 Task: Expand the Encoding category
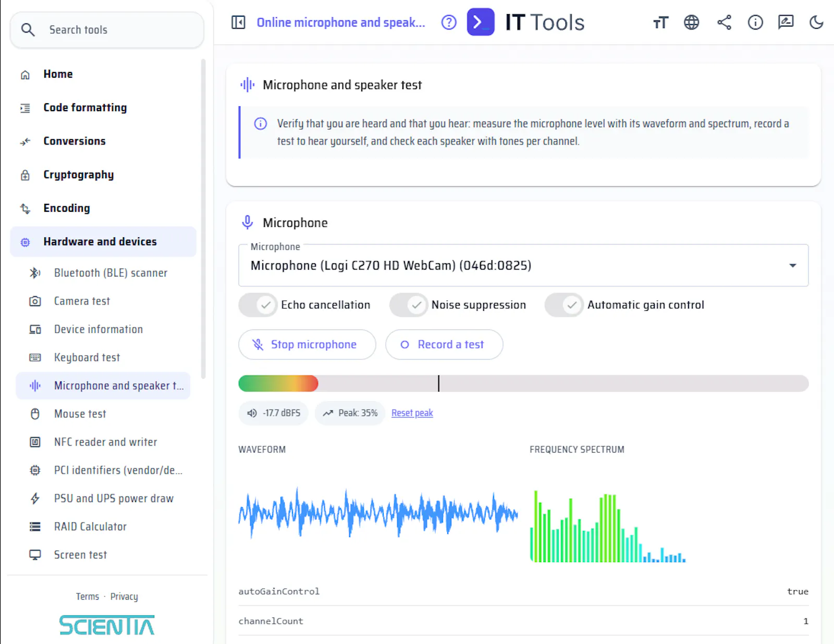pos(103,208)
